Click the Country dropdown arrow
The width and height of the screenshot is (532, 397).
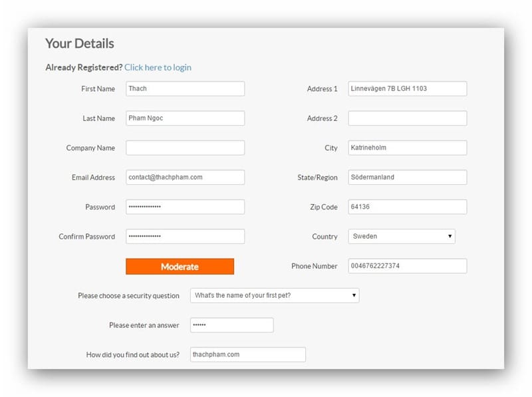click(450, 236)
